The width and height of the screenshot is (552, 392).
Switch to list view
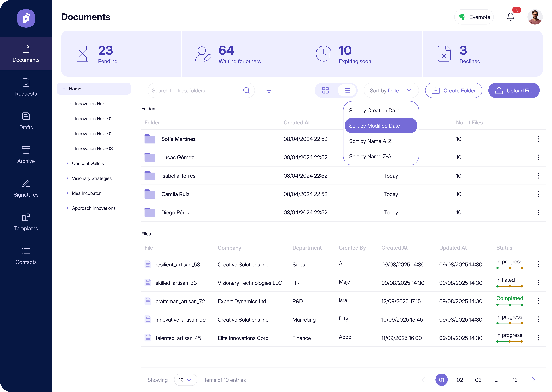point(347,91)
